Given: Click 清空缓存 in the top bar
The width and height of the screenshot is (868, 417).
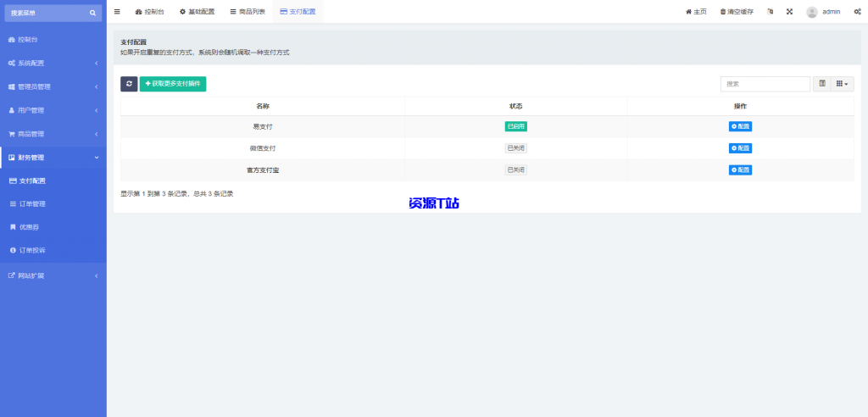Looking at the screenshot, I should [737, 12].
